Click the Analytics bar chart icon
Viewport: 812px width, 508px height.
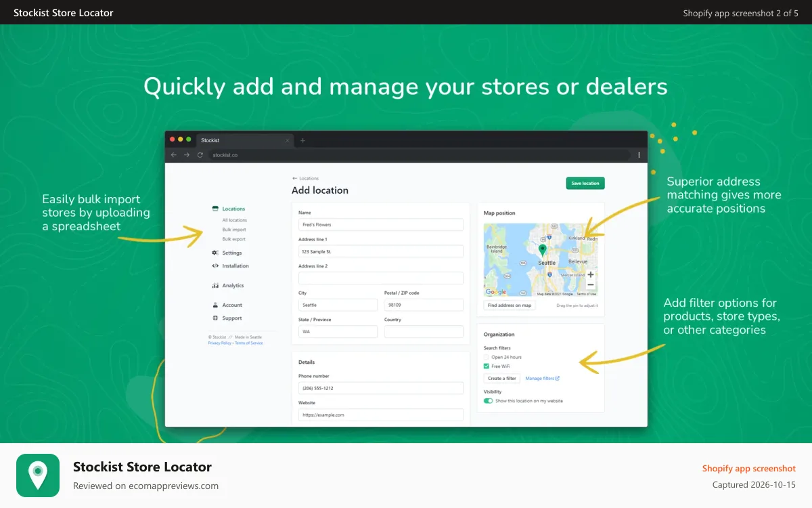215,285
